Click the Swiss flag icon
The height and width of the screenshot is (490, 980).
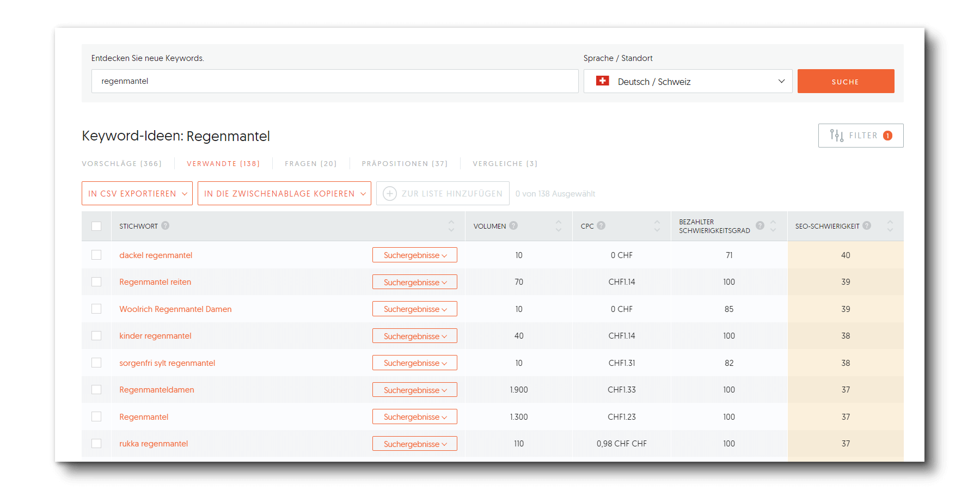click(x=603, y=81)
